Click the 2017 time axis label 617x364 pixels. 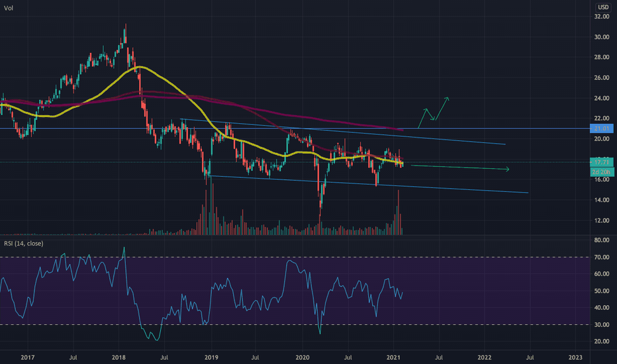28,357
